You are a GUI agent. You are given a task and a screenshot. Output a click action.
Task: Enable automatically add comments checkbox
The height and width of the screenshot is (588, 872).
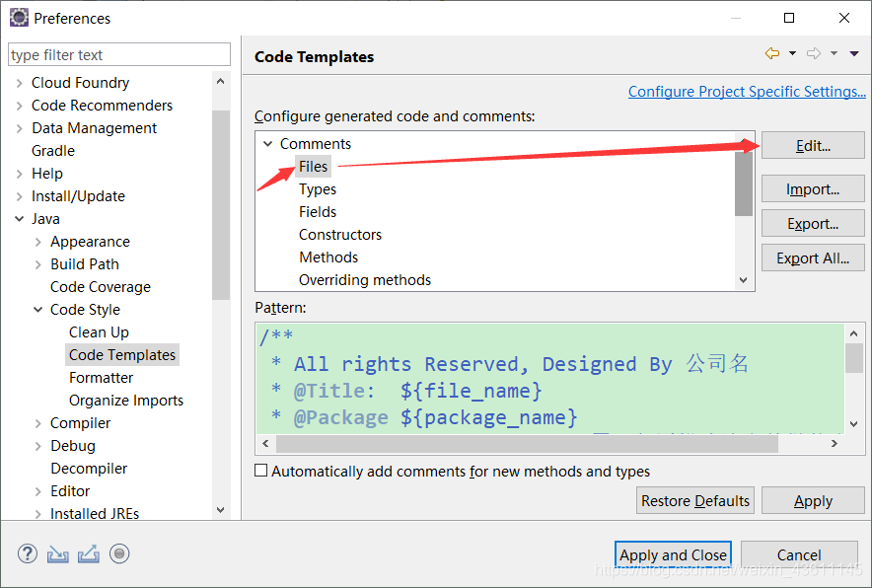tap(260, 470)
